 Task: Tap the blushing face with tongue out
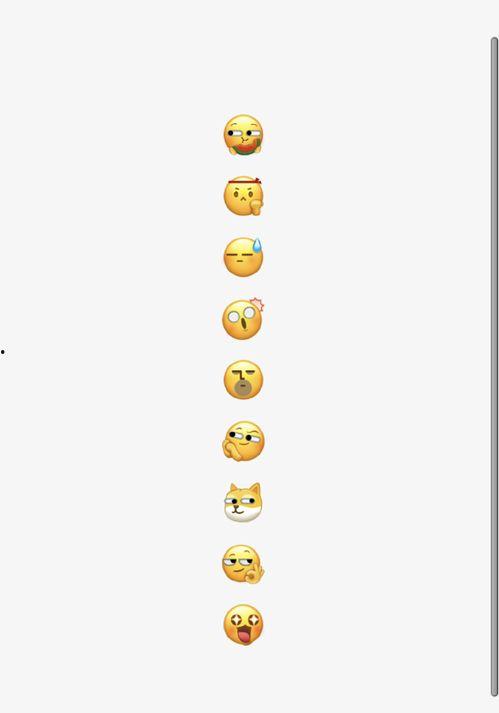243,625
